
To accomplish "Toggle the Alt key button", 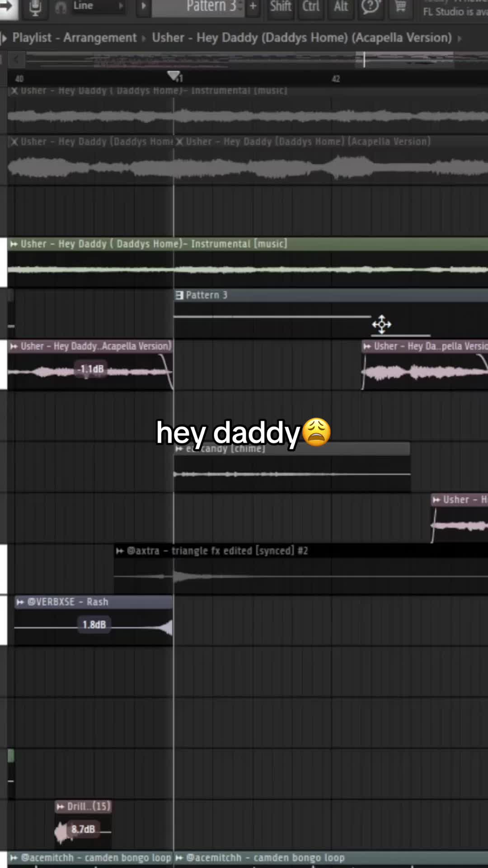I will point(341,7).
